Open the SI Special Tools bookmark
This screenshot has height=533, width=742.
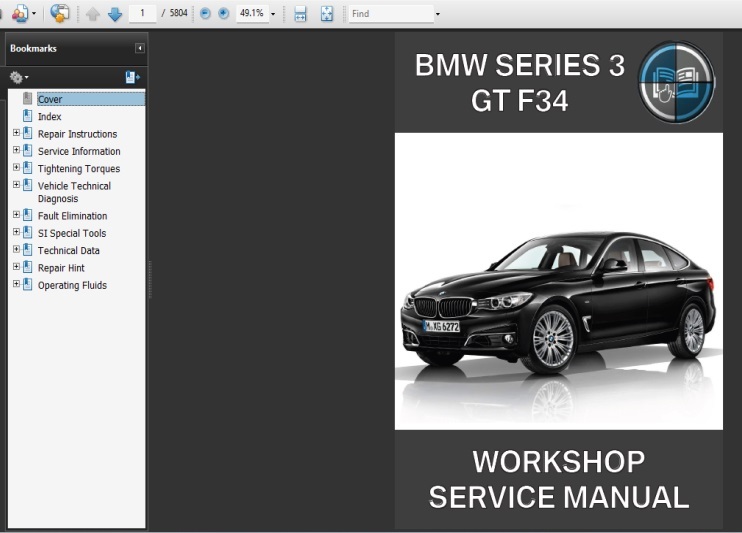(72, 233)
